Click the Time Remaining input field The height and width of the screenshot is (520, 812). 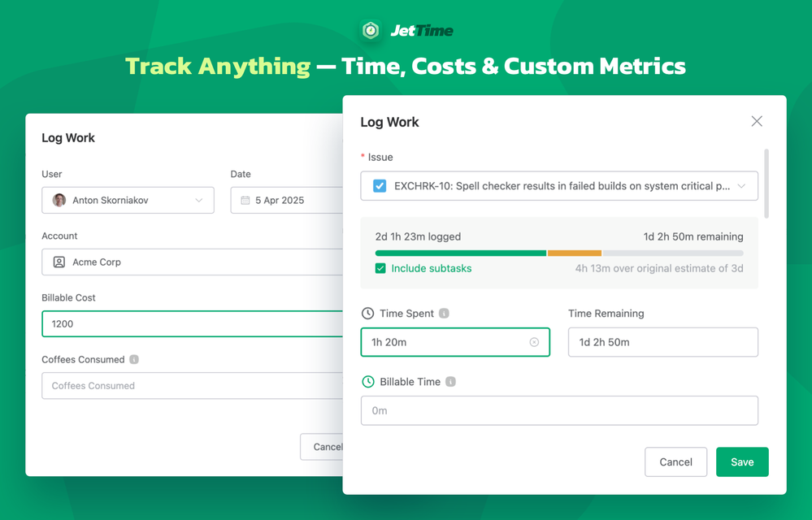663,342
